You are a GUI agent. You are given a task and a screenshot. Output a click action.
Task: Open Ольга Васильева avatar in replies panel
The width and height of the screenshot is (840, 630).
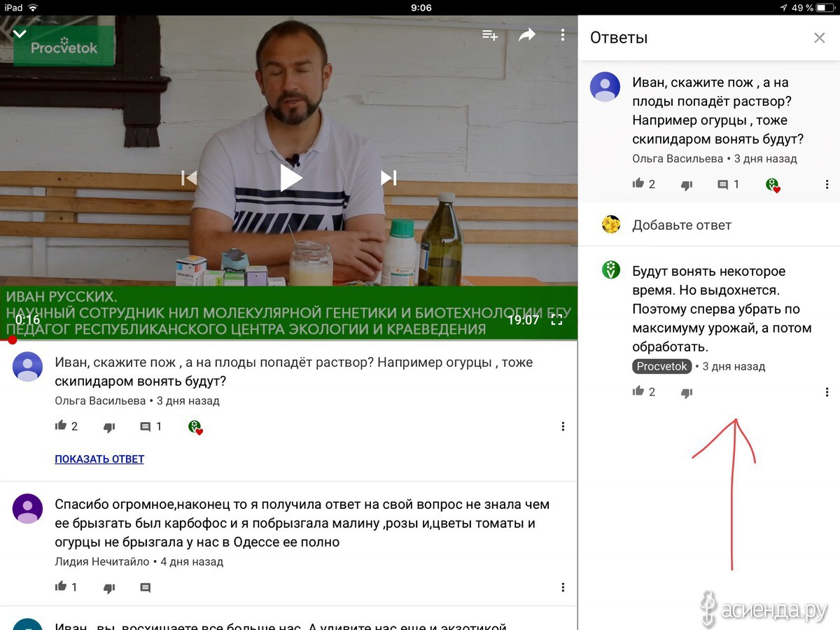(605, 87)
